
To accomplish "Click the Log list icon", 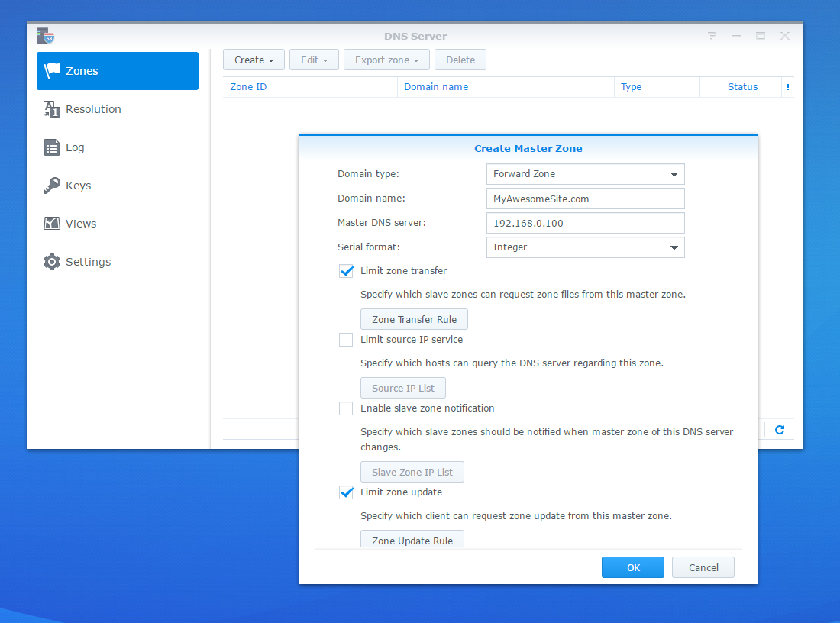I will tap(52, 147).
